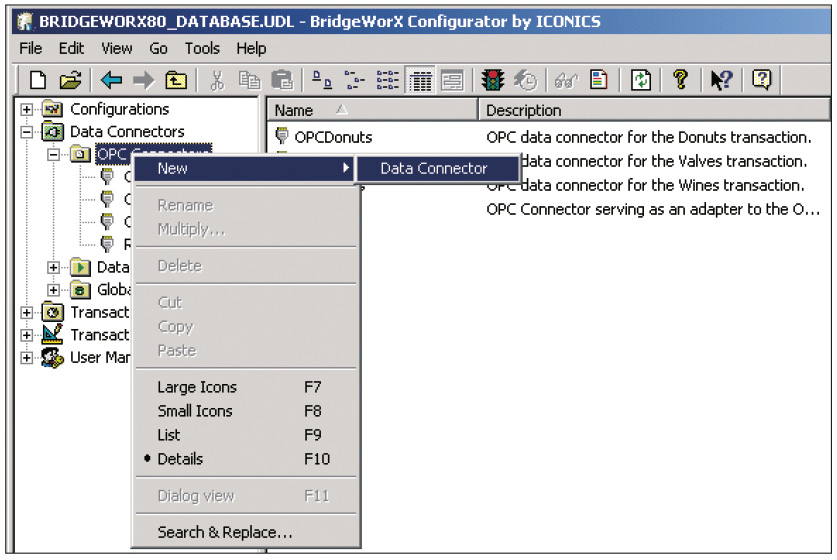Open the Edit menu

72,49
